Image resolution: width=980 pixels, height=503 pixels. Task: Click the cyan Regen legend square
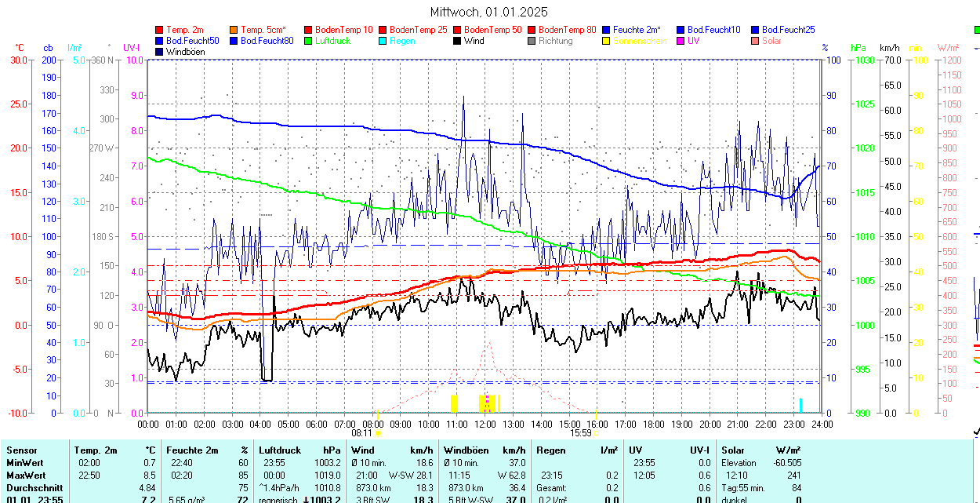tap(383, 41)
